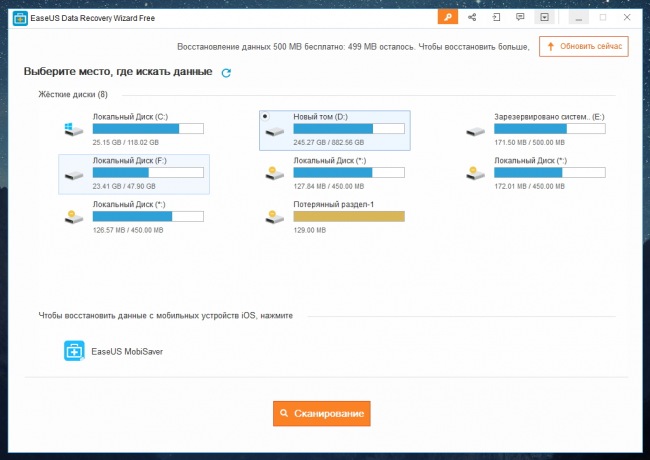This screenshot has width=650, height=460.
Task: Click drive icon of 172.01 MB partition
Action: tap(475, 173)
